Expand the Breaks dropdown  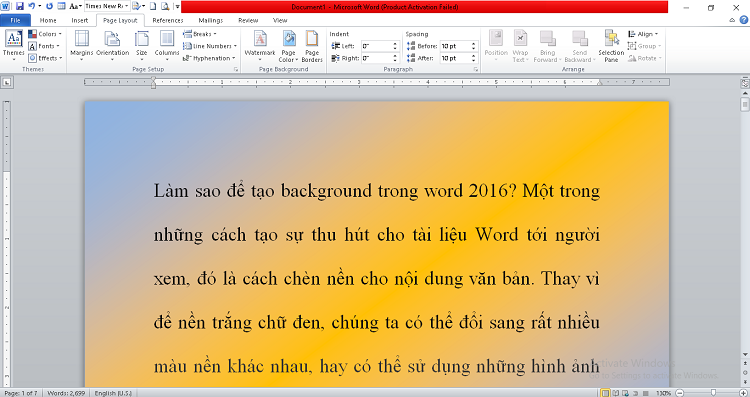click(x=200, y=34)
